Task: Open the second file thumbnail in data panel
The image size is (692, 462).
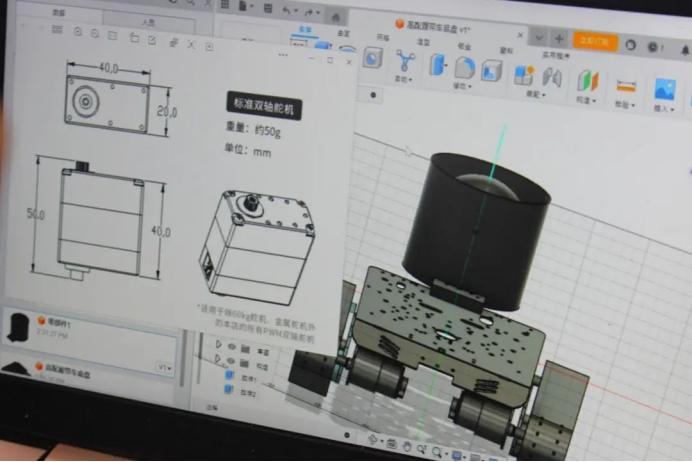Action: [x=16, y=368]
